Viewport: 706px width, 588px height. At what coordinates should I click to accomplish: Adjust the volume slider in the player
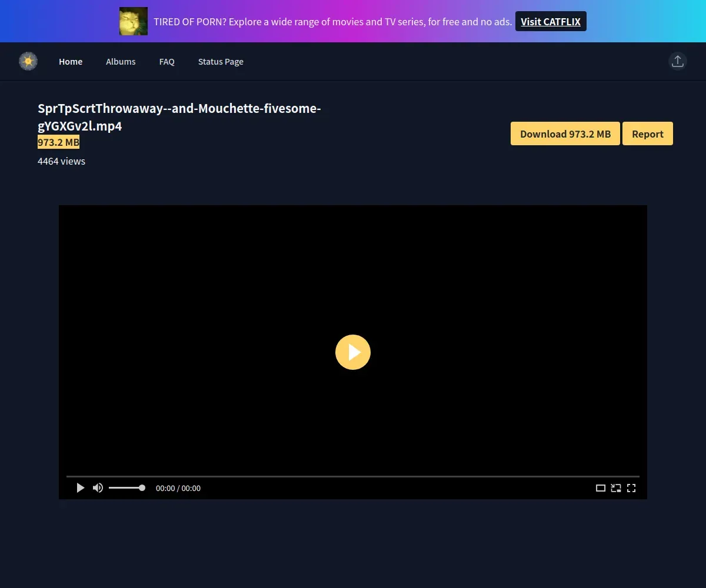(x=126, y=488)
